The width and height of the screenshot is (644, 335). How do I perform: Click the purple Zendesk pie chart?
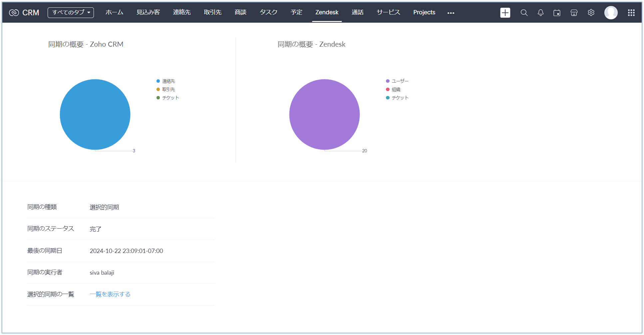point(324,114)
